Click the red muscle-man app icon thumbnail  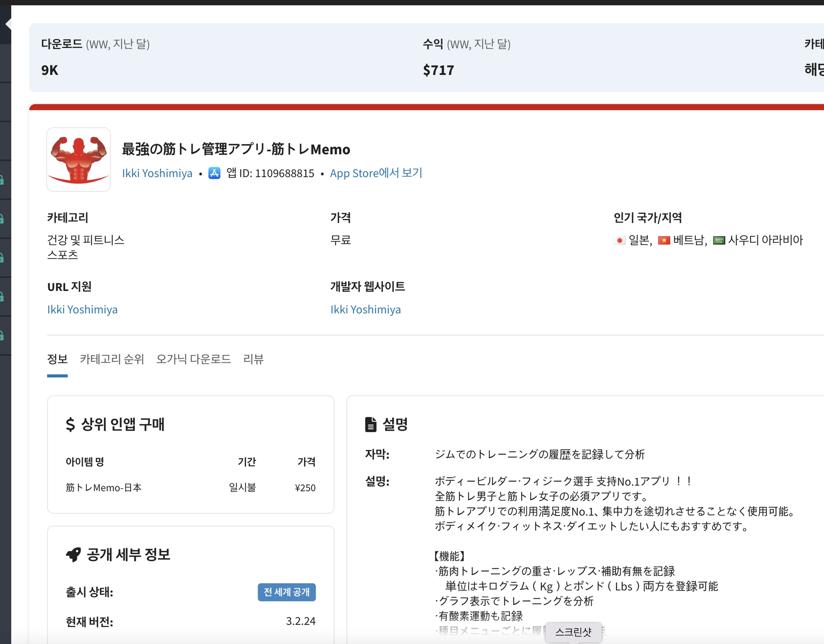point(78,159)
